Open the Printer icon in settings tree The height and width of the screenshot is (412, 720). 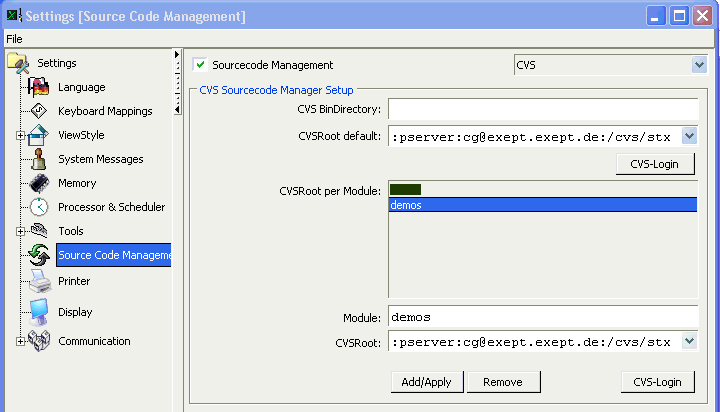(x=40, y=281)
